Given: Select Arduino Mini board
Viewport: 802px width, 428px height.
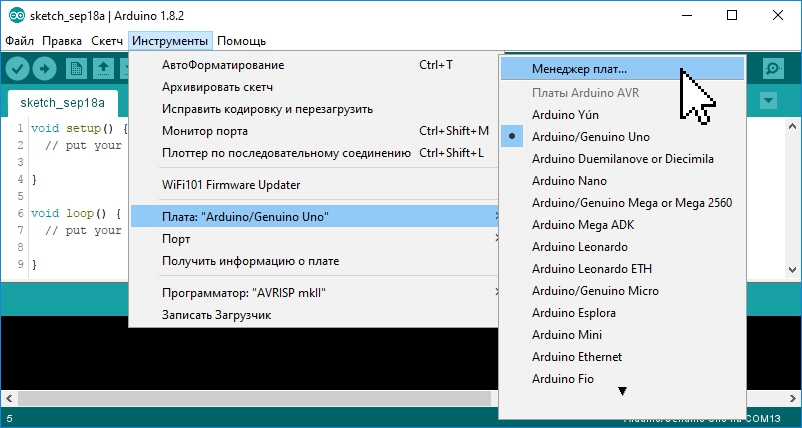Looking at the screenshot, I should click(622, 334).
